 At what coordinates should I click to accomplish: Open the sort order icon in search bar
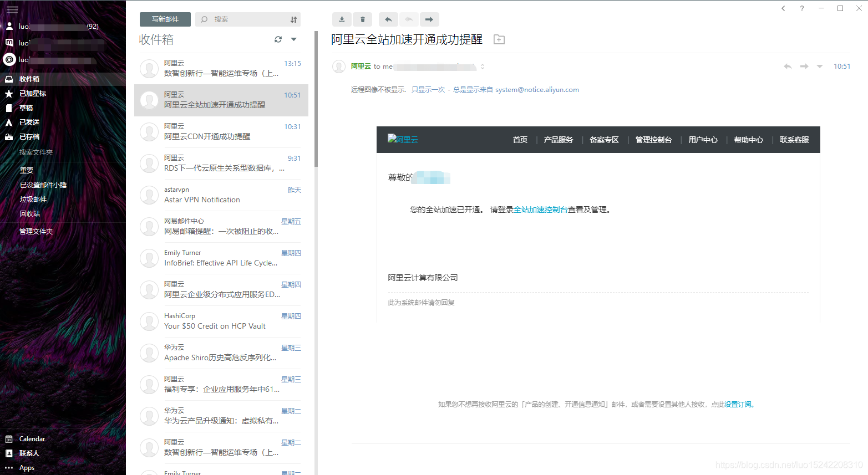tap(294, 19)
